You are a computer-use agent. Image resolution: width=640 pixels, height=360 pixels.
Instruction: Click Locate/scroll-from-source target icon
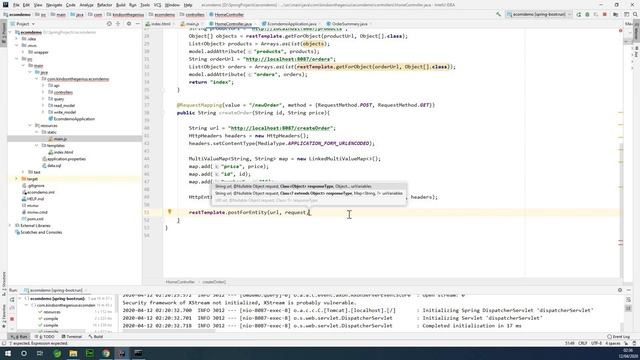click(x=109, y=24)
